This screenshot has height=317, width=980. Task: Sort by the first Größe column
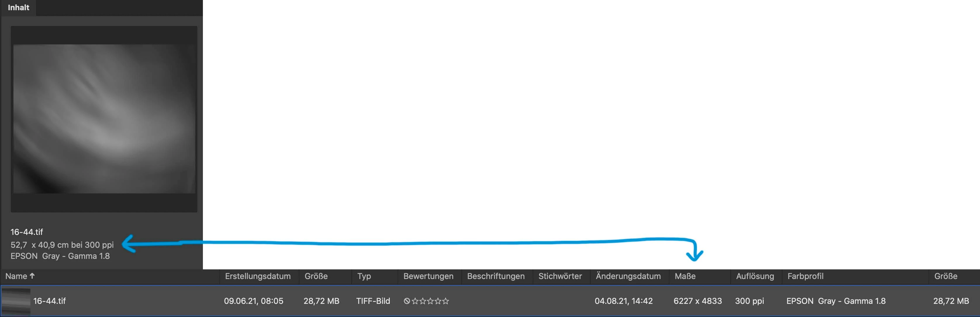(316, 276)
